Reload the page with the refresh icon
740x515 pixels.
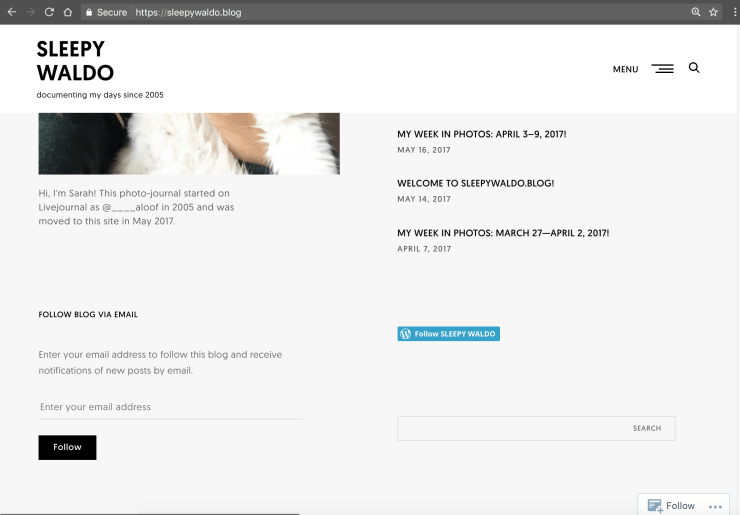pos(49,12)
